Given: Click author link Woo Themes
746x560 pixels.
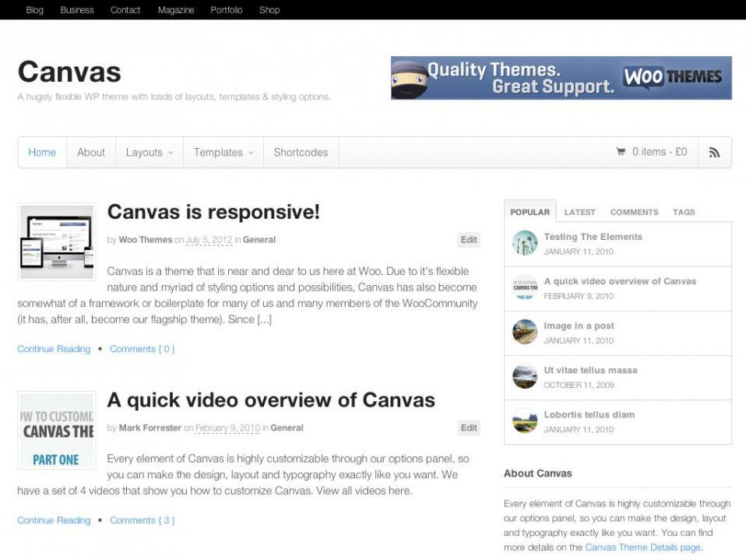Looking at the screenshot, I should pyautogui.click(x=145, y=240).
